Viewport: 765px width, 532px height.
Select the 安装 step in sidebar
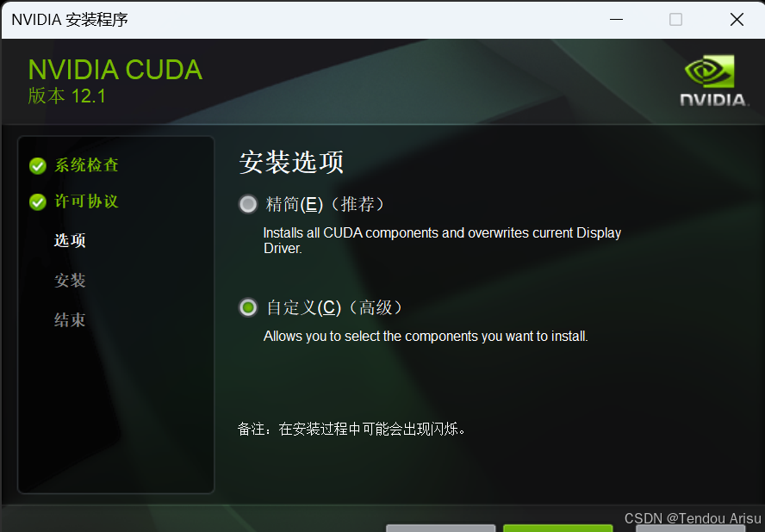tap(70, 281)
